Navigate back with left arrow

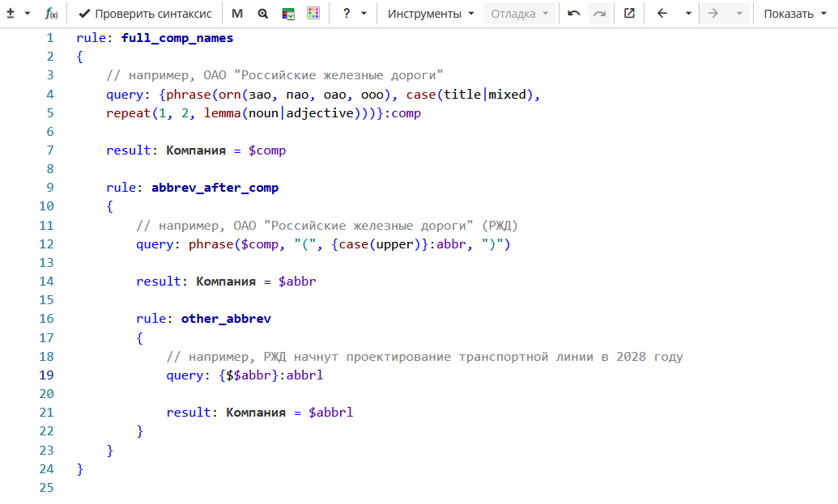click(x=662, y=14)
